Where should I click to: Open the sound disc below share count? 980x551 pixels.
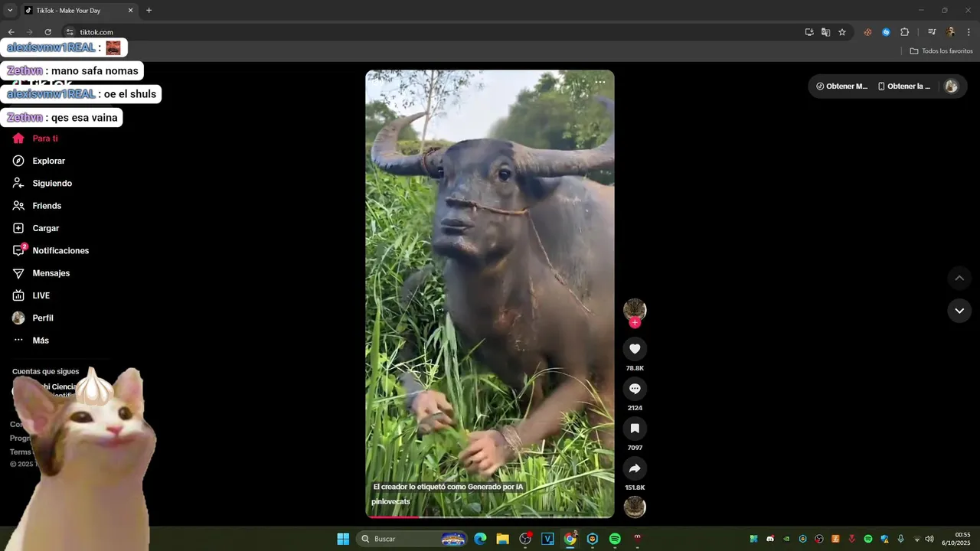click(635, 507)
